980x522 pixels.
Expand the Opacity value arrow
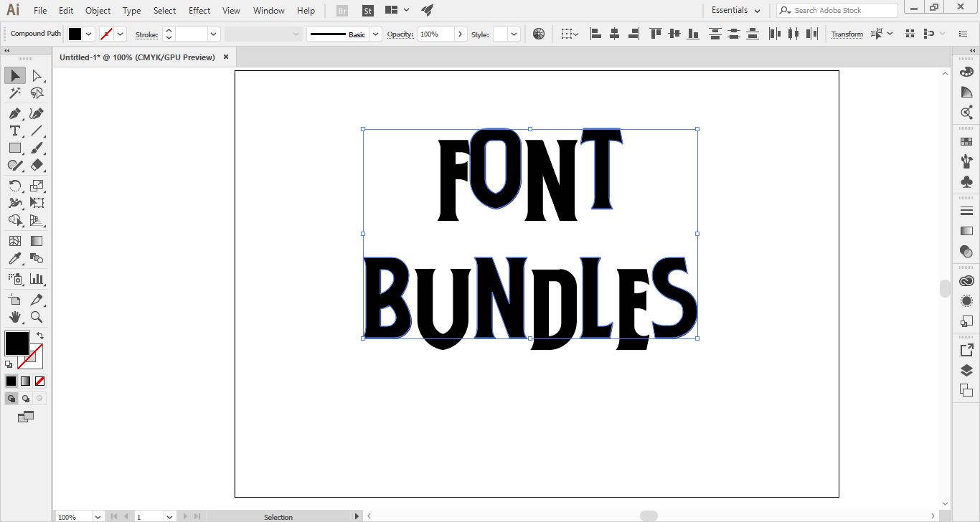[461, 34]
